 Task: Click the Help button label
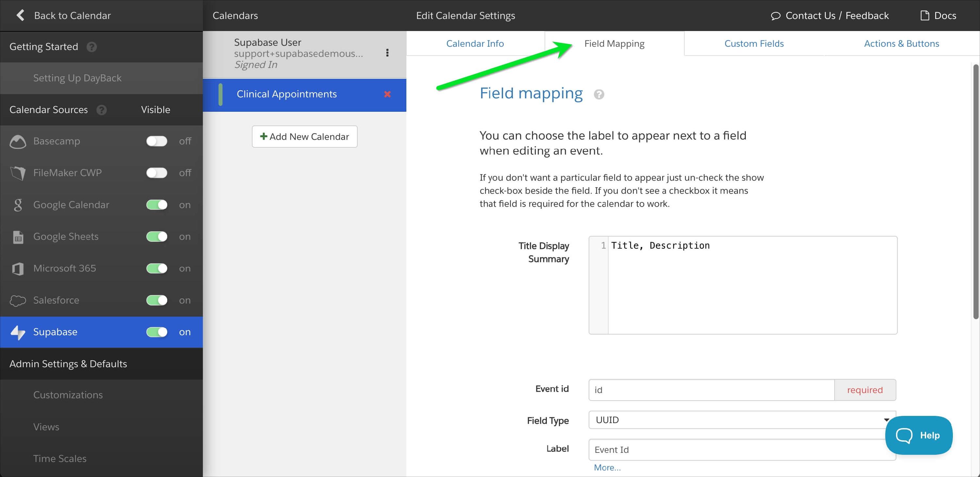pos(929,435)
